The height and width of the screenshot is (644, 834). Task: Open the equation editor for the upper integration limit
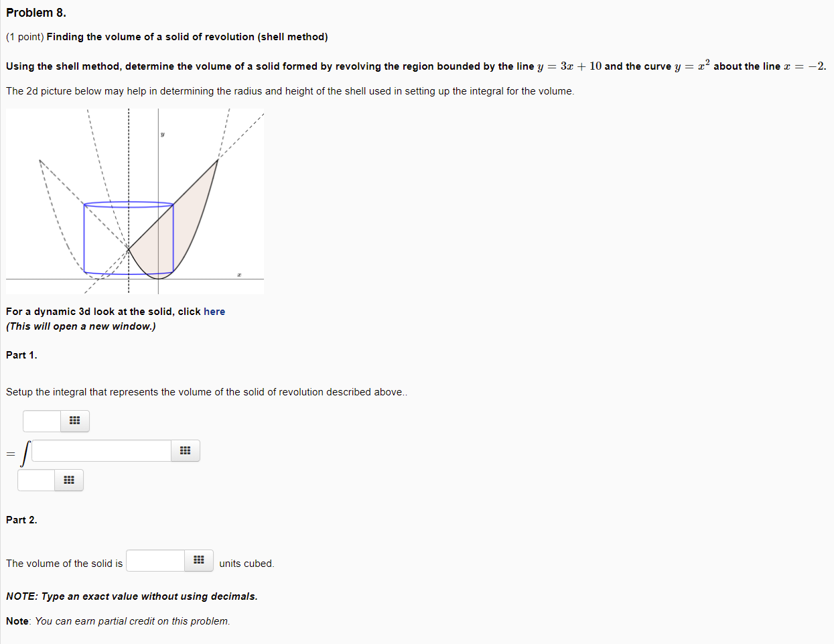pos(74,421)
